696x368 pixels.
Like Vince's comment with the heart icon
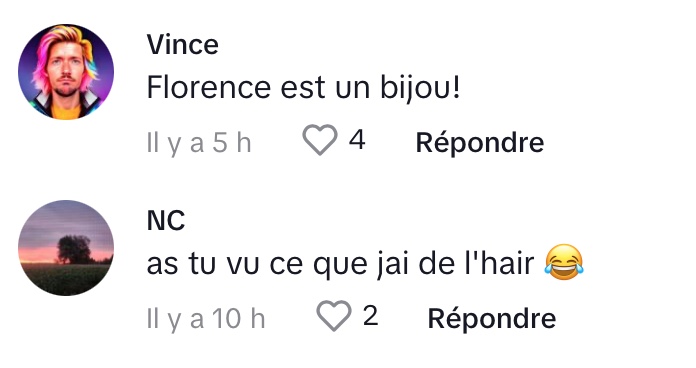pyautogui.click(x=320, y=140)
